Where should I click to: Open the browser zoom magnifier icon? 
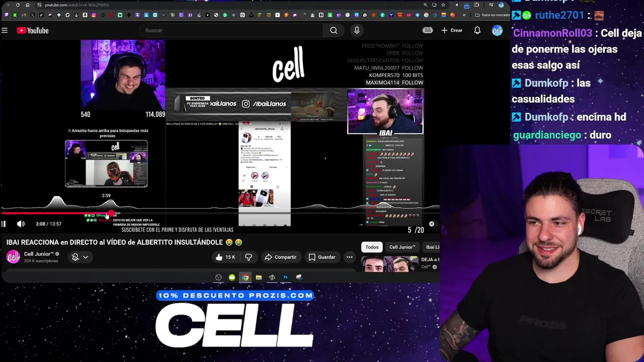click(426, 5)
